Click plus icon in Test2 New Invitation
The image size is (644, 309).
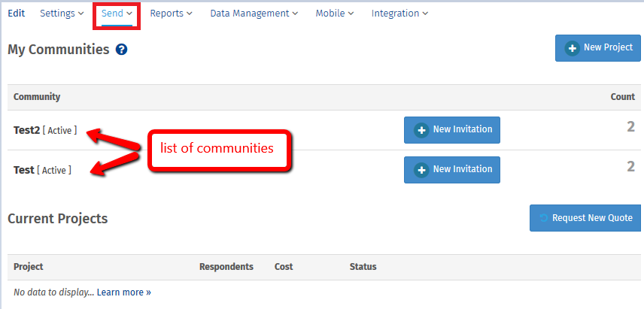pyautogui.click(x=421, y=129)
